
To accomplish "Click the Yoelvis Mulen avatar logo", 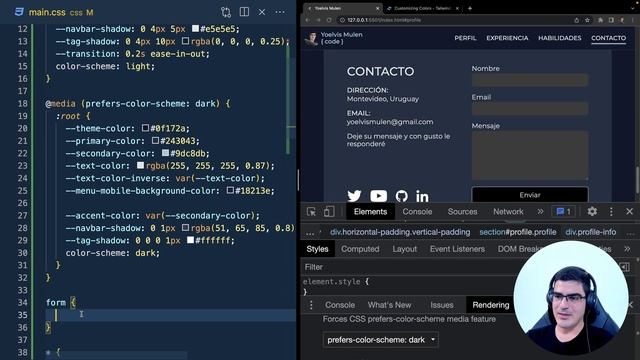I will [312, 38].
